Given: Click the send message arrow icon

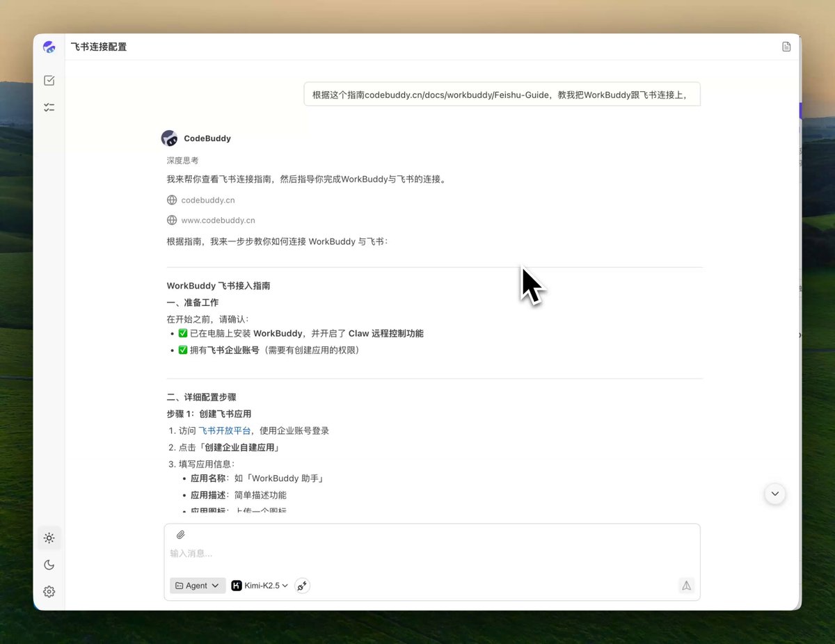Looking at the screenshot, I should click(686, 586).
